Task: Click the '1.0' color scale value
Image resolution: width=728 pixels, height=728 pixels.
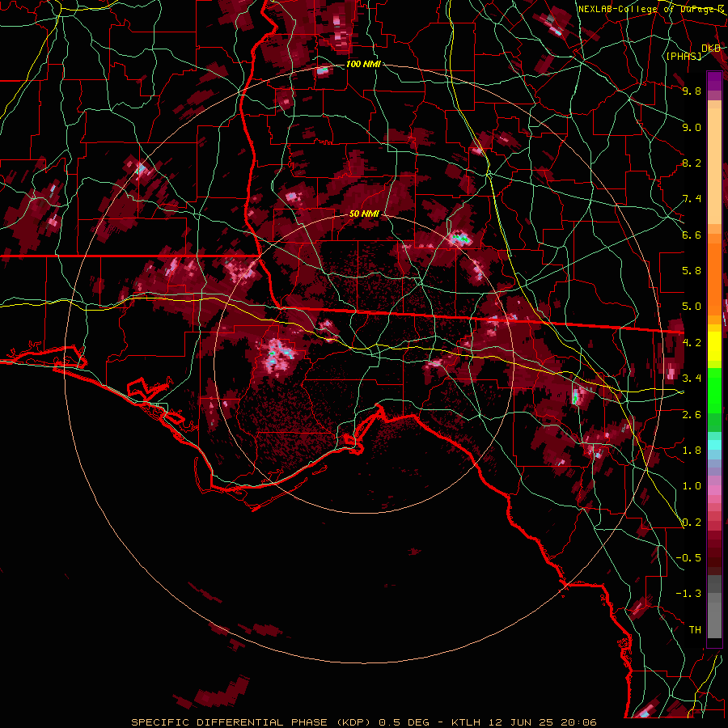Action: point(692,486)
